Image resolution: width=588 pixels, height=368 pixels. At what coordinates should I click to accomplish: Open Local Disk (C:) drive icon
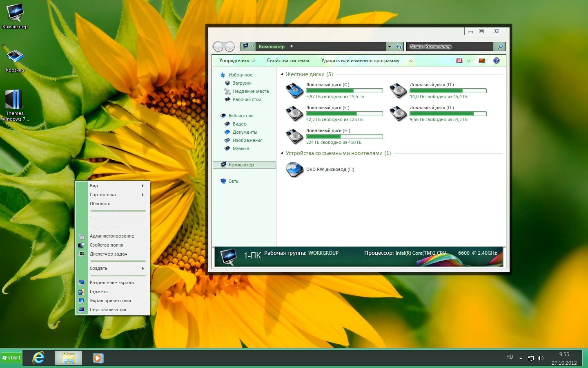(294, 91)
